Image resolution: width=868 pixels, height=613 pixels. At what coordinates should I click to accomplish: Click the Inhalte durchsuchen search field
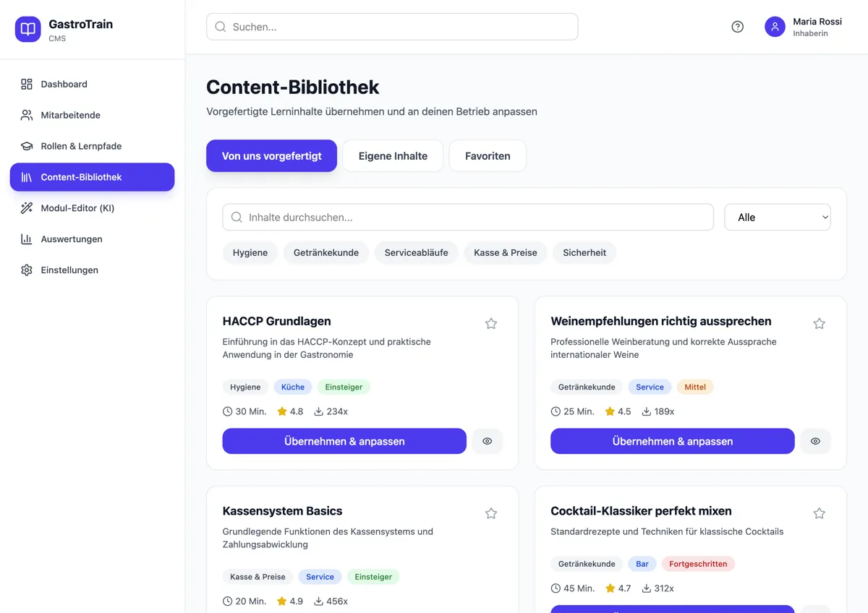point(467,217)
